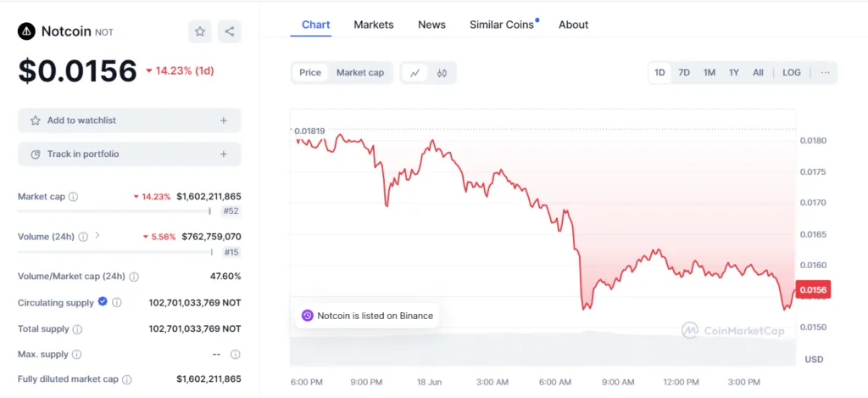Open the About tab
The height and width of the screenshot is (398, 868).
(574, 25)
